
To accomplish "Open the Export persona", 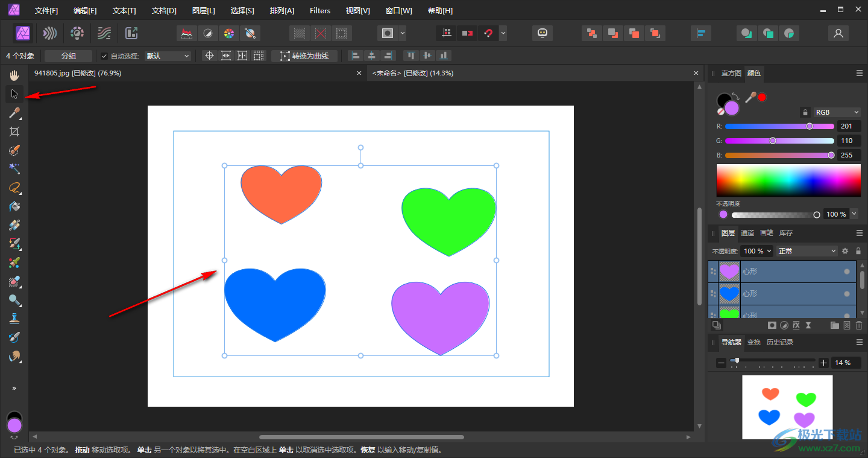I will pos(131,33).
